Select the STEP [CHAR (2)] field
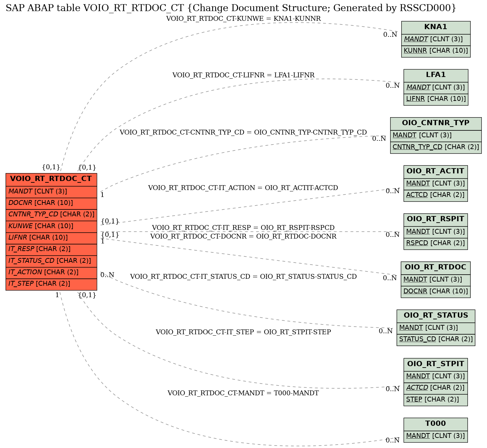This screenshot has width=487, height=448. (x=436, y=400)
